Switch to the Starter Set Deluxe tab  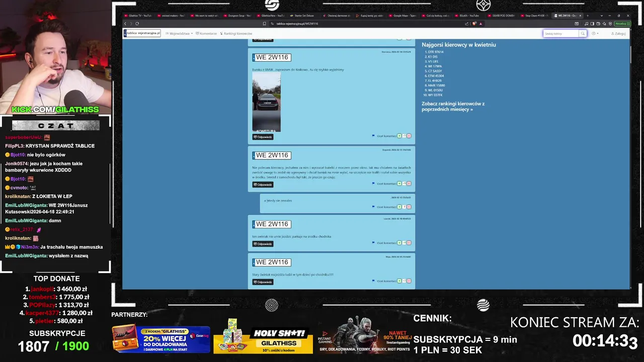tap(304, 16)
